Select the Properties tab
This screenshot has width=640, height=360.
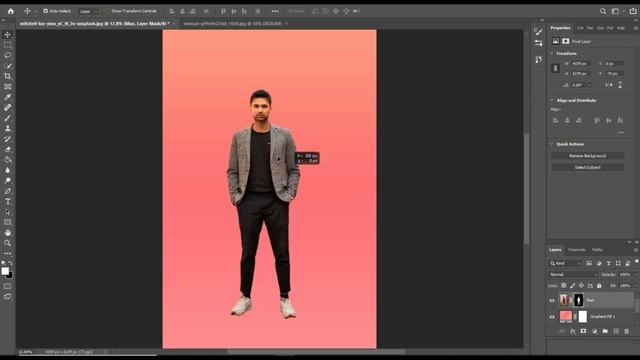pos(560,28)
